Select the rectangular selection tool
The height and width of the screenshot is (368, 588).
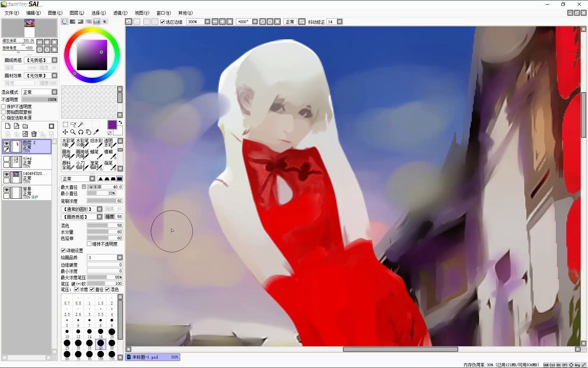click(65, 124)
